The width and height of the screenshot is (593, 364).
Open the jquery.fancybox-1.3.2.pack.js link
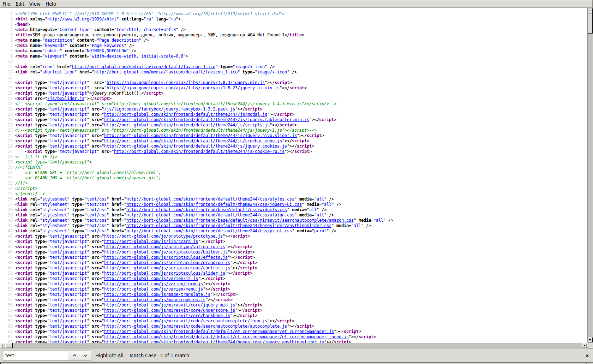[x=169, y=109]
